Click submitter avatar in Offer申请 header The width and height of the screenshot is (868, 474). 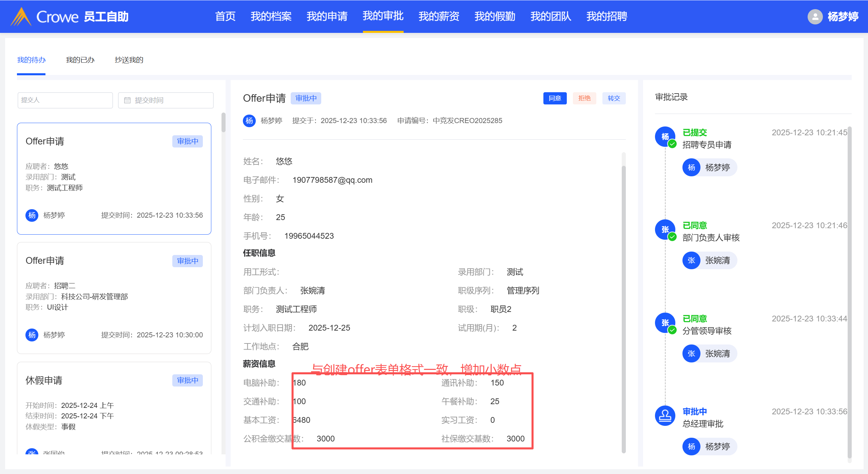[249, 121]
